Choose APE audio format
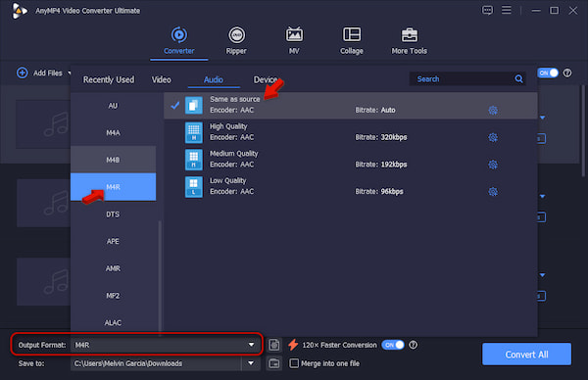 113,241
